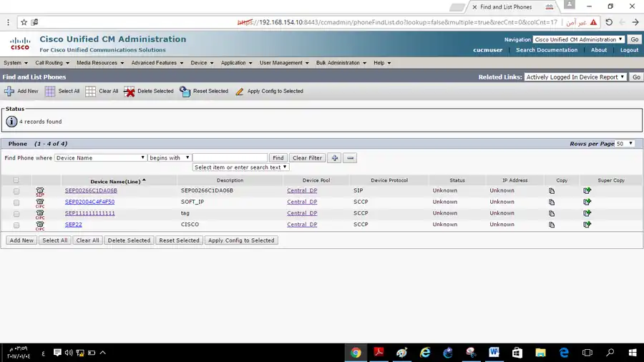Open the Navigation dropdown
The height and width of the screenshot is (362, 644).
(578, 39)
